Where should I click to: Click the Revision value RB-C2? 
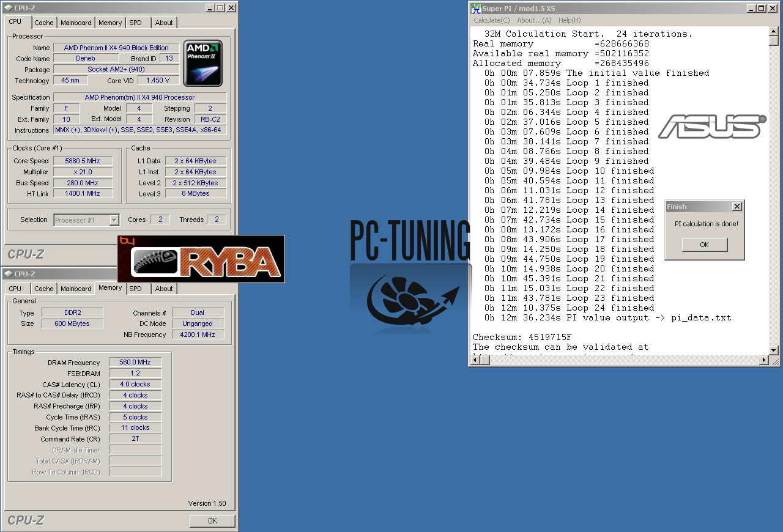(x=210, y=119)
